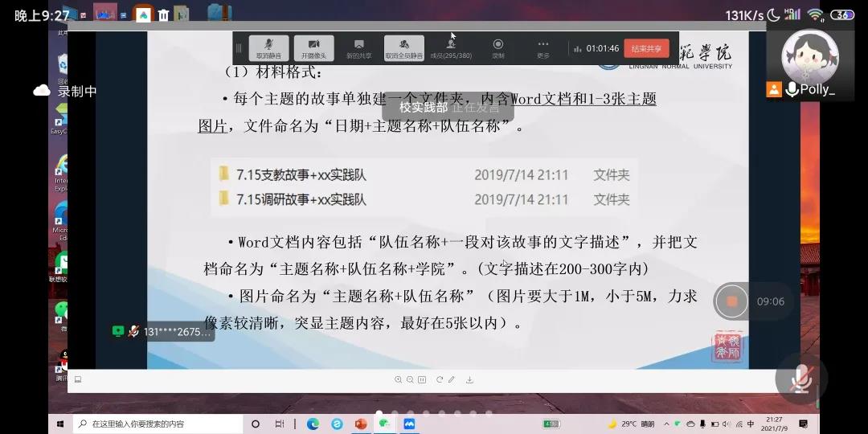Expand the system tray hidden icons arrow

click(667, 424)
